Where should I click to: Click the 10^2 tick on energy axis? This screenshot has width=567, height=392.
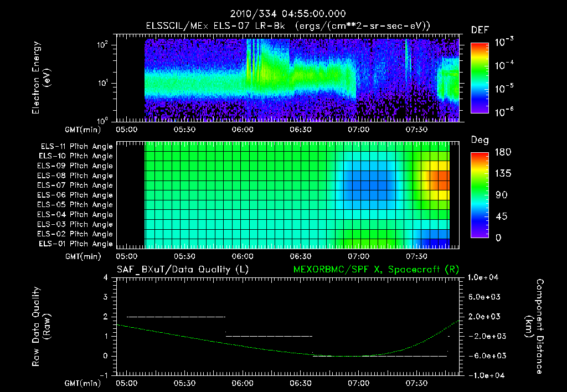click(x=102, y=45)
